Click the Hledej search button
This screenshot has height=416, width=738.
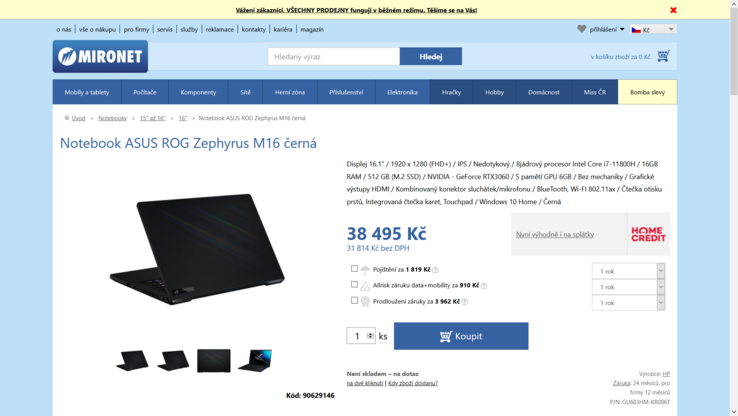pyautogui.click(x=431, y=56)
